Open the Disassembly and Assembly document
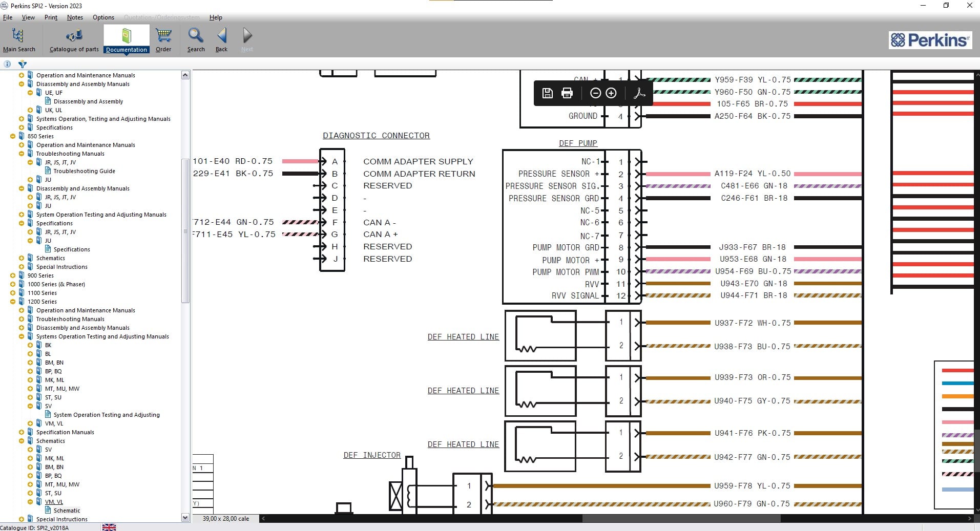 click(88, 101)
